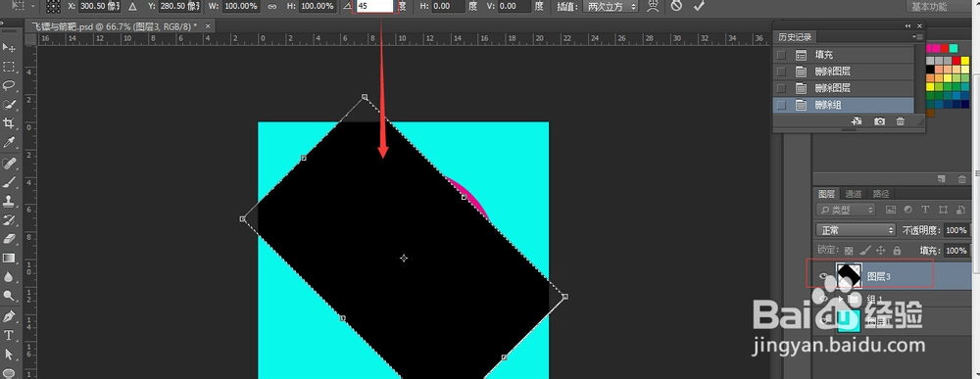Open the History panel flyout menu
The width and height of the screenshot is (980, 379).
917,37
